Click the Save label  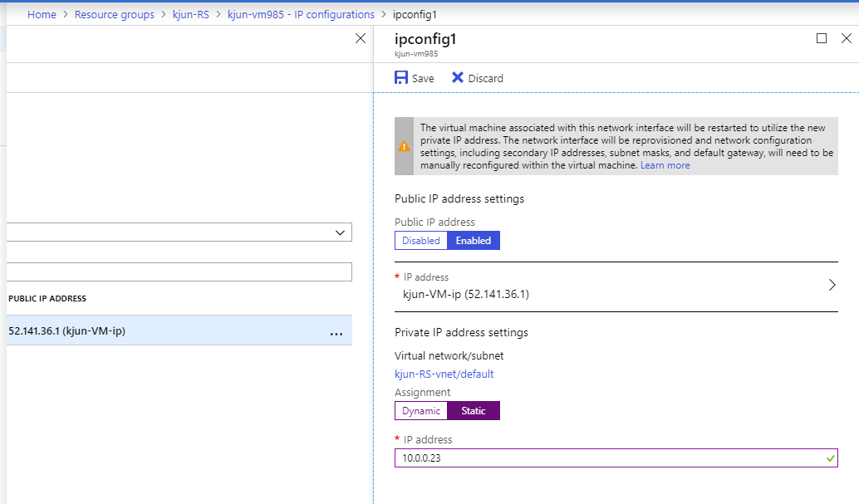coord(423,78)
